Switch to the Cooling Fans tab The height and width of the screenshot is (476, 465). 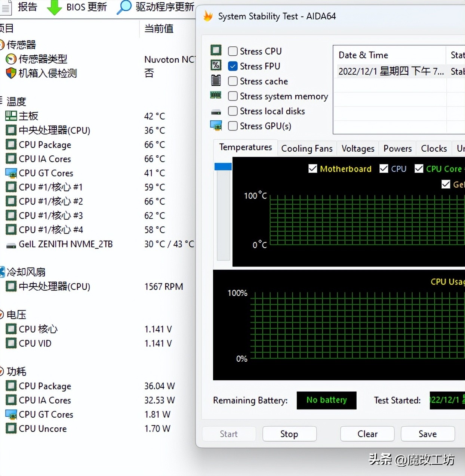[307, 149]
